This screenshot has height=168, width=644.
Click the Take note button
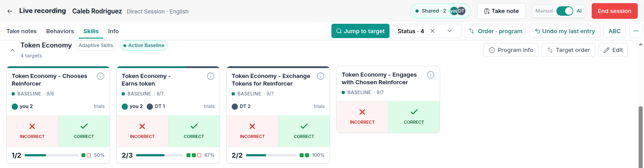[x=501, y=11]
